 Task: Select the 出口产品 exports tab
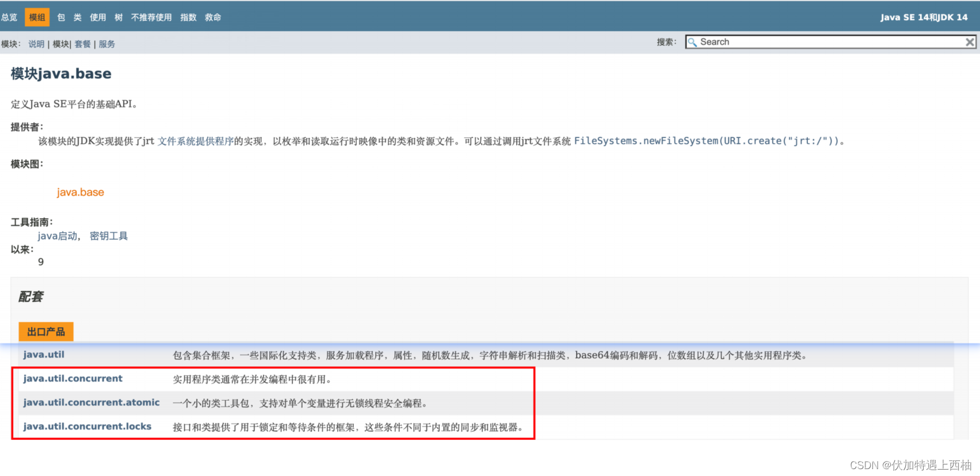[x=46, y=332]
